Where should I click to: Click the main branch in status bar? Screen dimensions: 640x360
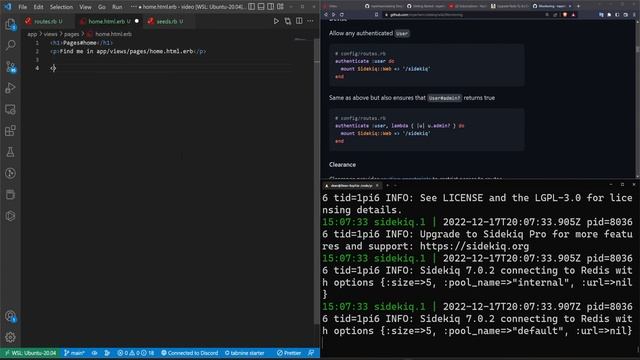coord(74,353)
